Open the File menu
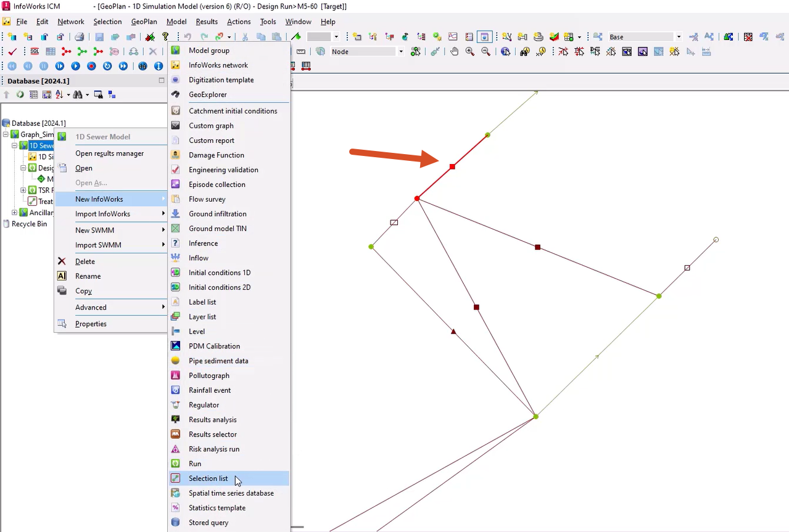 point(22,22)
